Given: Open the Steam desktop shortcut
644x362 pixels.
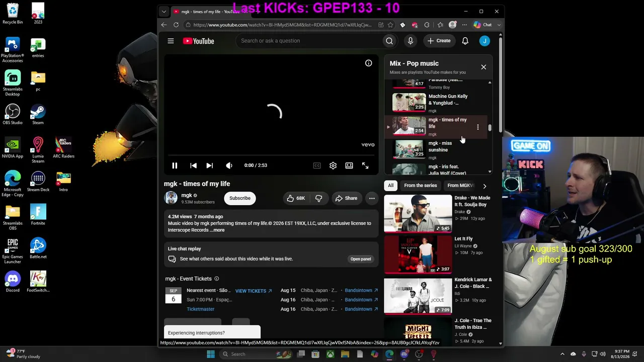Looking at the screenshot, I should [38, 114].
